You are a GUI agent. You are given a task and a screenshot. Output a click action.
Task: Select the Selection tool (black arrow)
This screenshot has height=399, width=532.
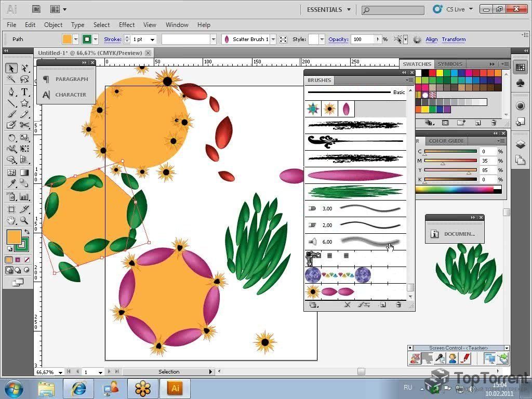[11, 68]
